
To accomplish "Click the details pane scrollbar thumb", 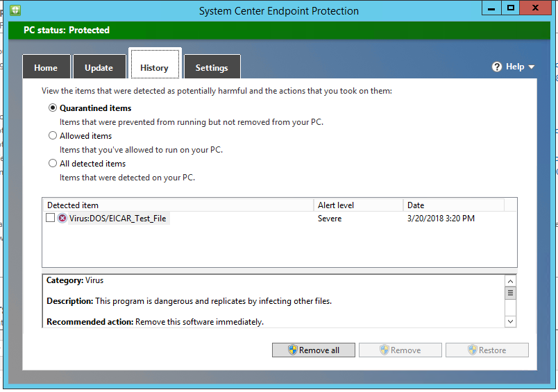I will (x=510, y=293).
